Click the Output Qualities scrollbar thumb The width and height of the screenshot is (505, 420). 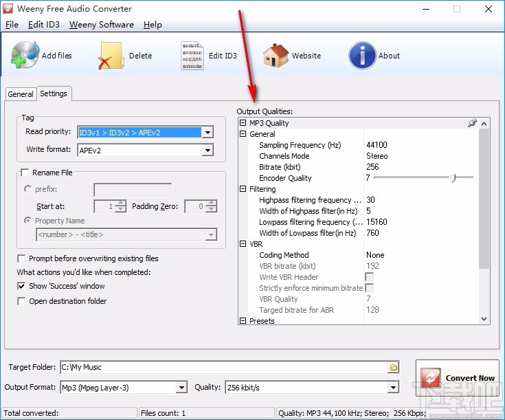coord(484,198)
